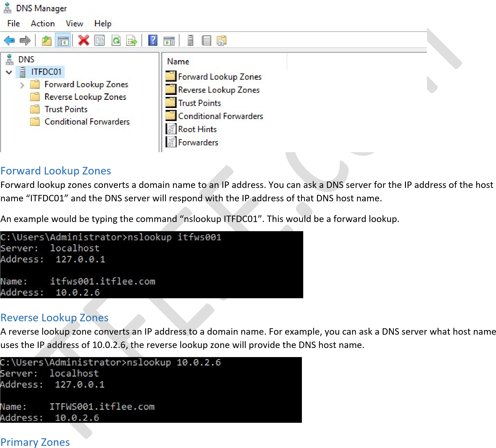Toggle the Show/Hide Action Pane button
This screenshot has height=448, width=496.
tap(169, 40)
